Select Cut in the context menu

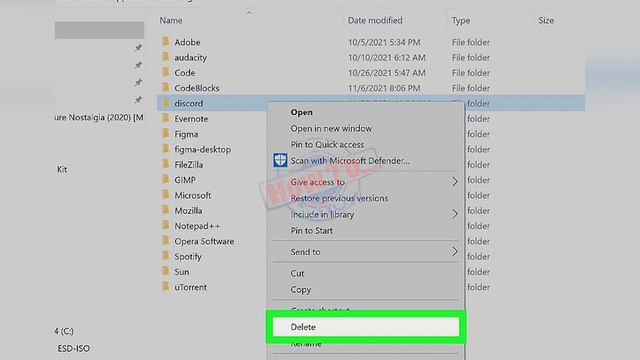(x=297, y=273)
